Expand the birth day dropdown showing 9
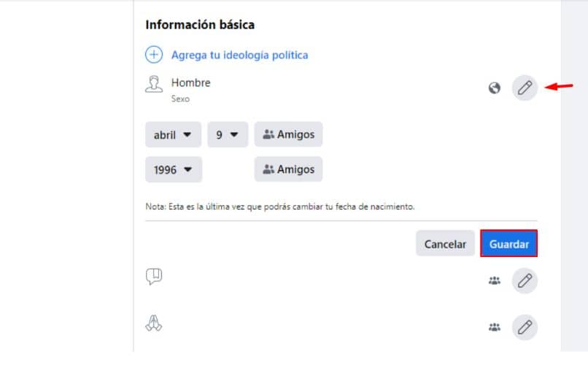This screenshot has width=588, height=371. pyautogui.click(x=228, y=134)
